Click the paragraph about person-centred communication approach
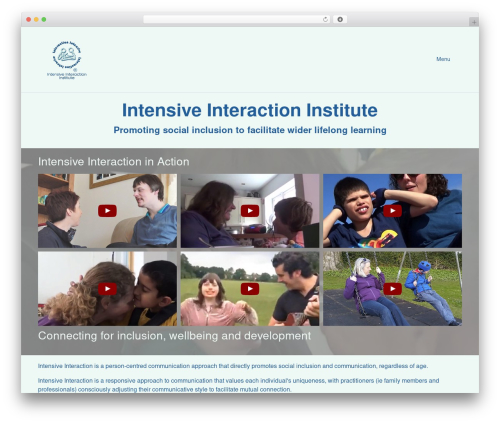 (233, 366)
